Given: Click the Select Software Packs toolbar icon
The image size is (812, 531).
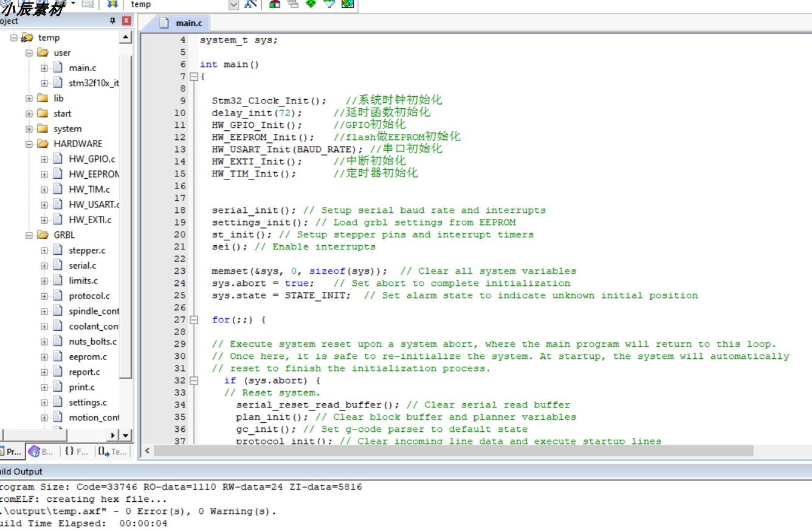Looking at the screenshot, I should (x=329, y=4).
